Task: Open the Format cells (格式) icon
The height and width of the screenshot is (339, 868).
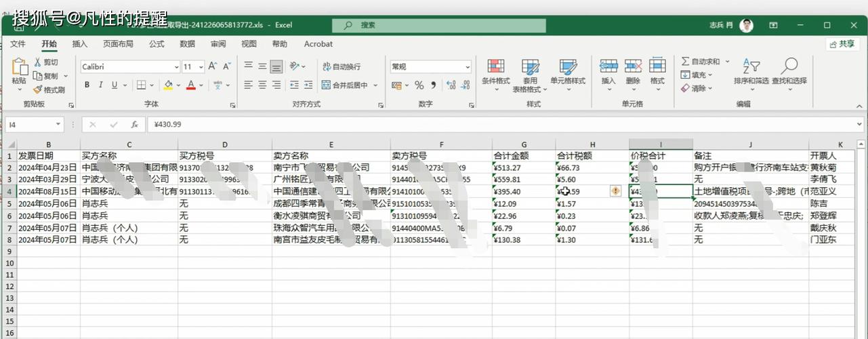Action: coord(657,66)
